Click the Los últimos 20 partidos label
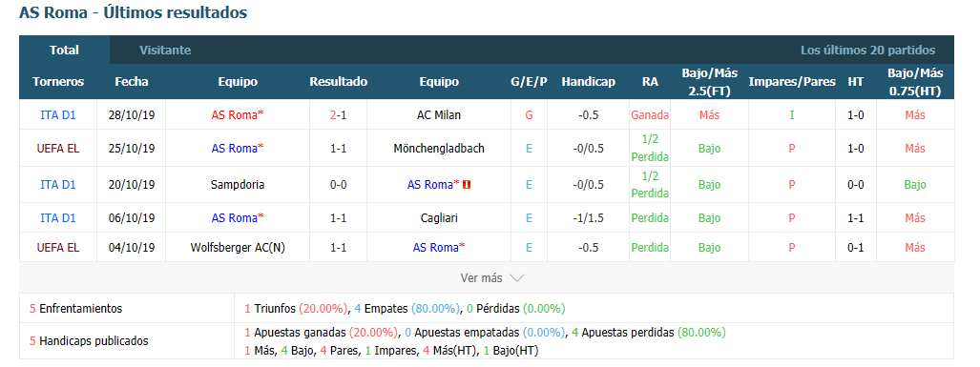This screenshot has width=980, height=367. coord(868,50)
